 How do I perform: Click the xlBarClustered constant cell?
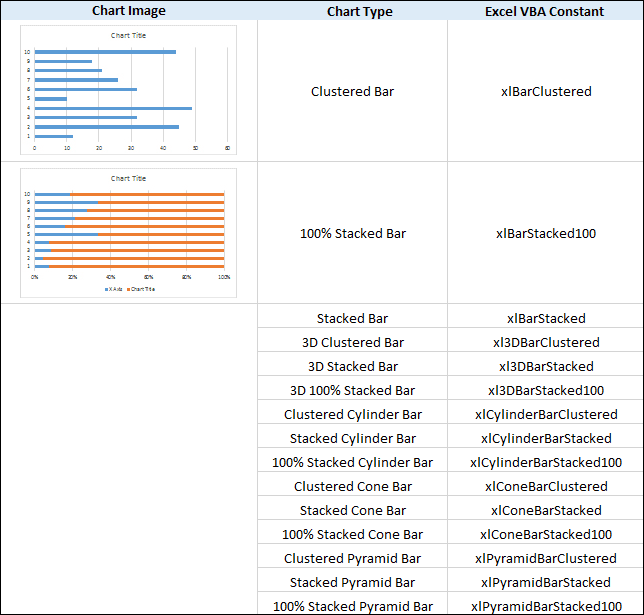(x=546, y=91)
